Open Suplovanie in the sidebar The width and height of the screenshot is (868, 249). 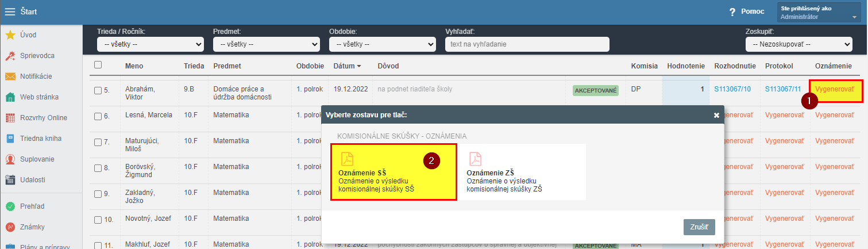37,159
